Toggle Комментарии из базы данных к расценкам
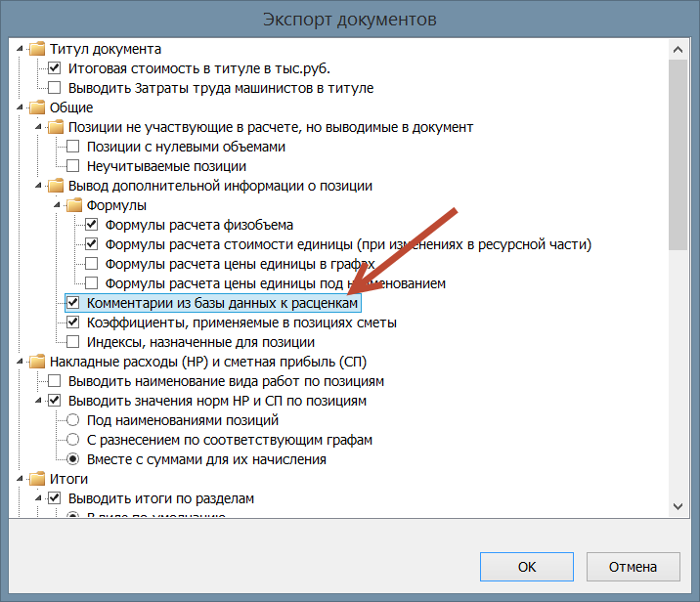Viewport: 700px width, 602px height. [73, 303]
